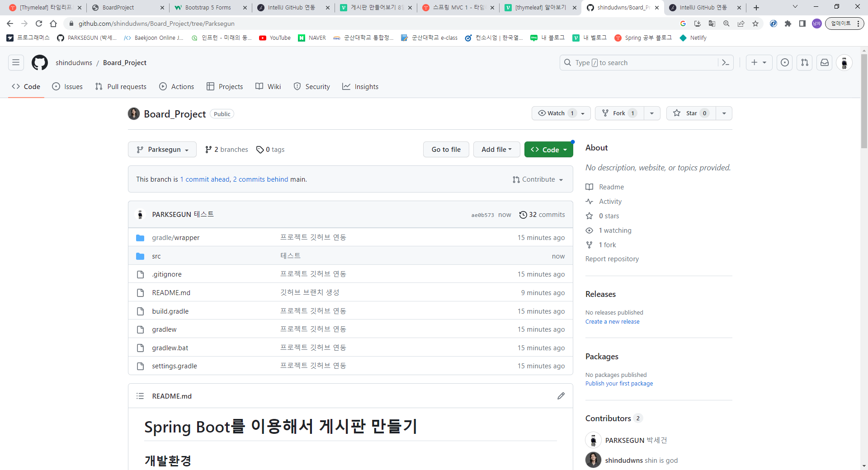868x470 pixels.
Task: Click Publish your first package link
Action: click(619, 384)
